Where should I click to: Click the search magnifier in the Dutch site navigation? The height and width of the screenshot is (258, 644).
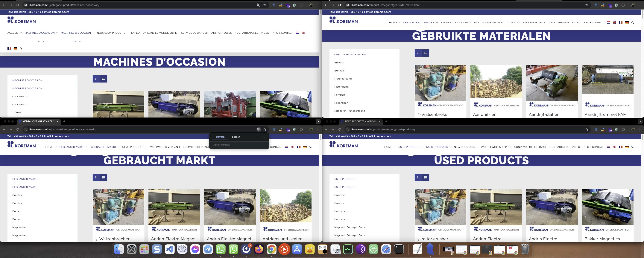pyautogui.click(x=633, y=22)
